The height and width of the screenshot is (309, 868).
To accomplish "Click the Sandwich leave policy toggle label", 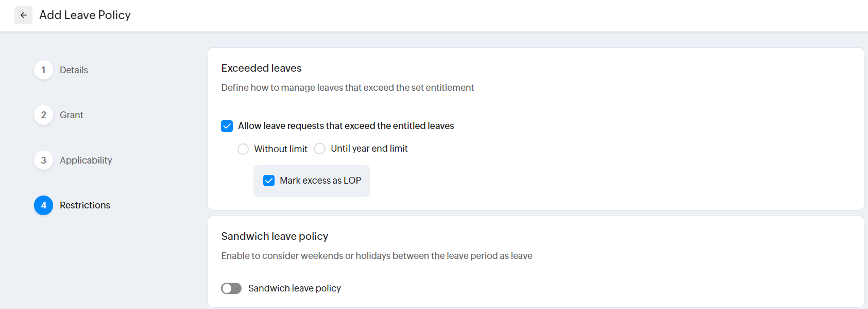I will coord(294,288).
